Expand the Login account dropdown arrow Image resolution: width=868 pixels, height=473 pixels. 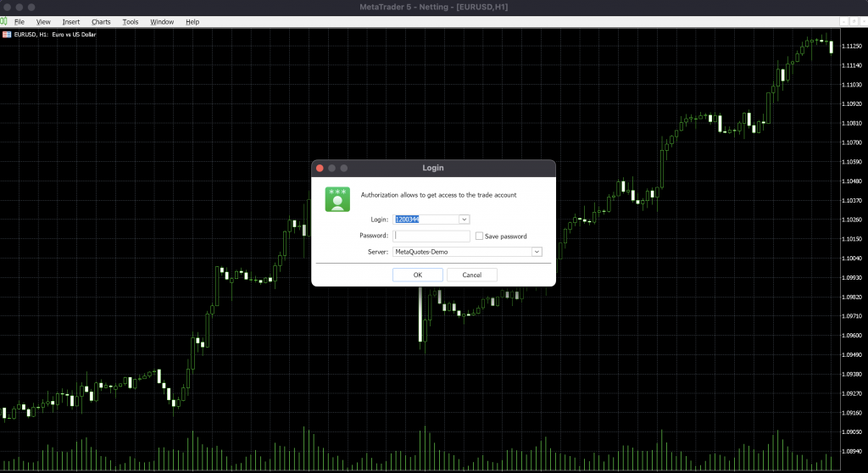pos(464,220)
